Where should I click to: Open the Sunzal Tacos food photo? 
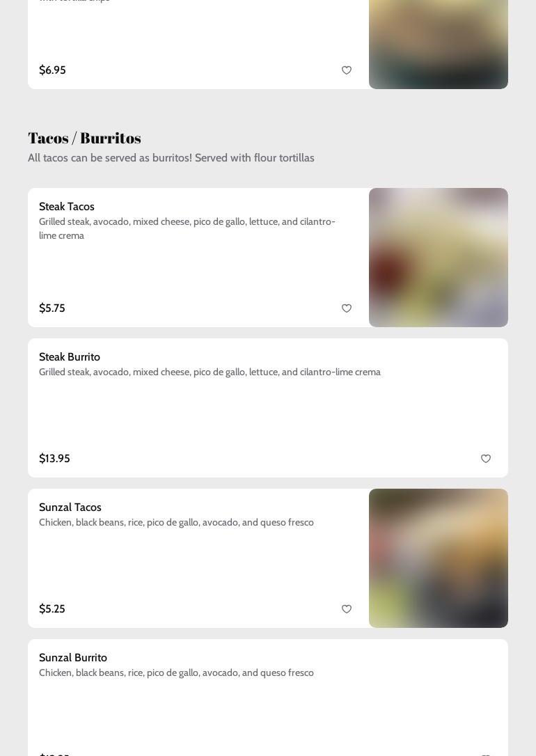click(x=439, y=558)
